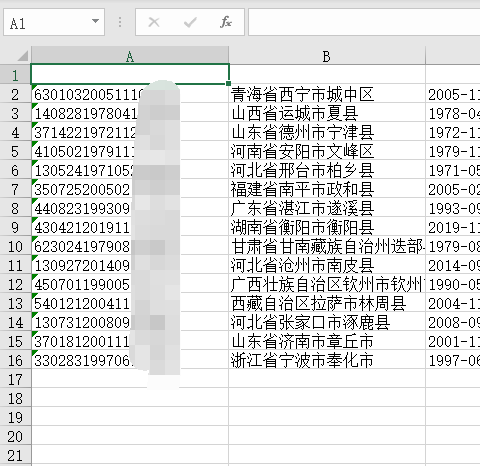
Task: Click date cell starting 2014-09
Action: 453,264
